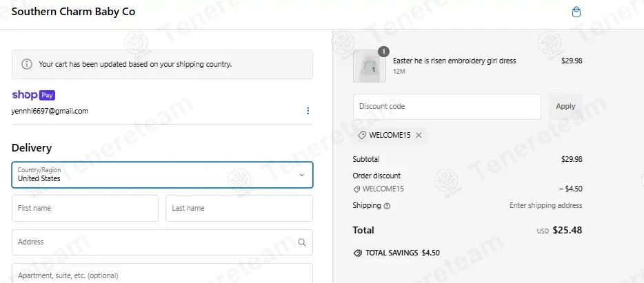Click the First name field

tap(85, 209)
